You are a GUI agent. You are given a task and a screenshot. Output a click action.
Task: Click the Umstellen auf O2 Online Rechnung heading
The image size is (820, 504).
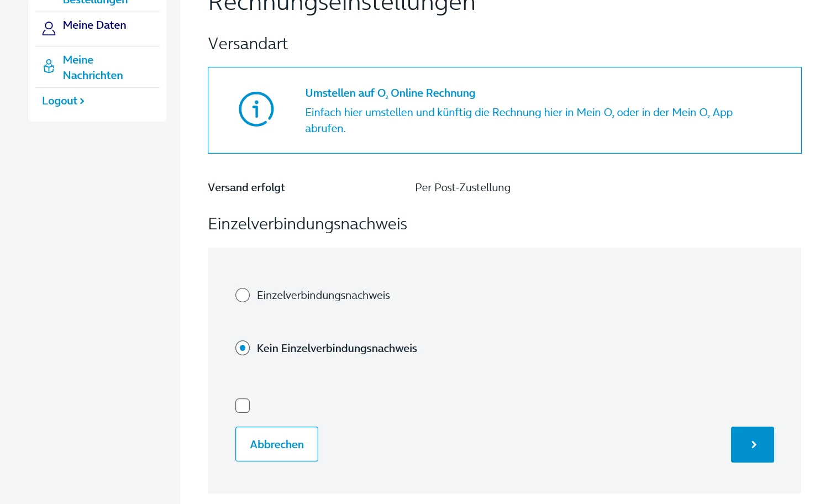390,93
